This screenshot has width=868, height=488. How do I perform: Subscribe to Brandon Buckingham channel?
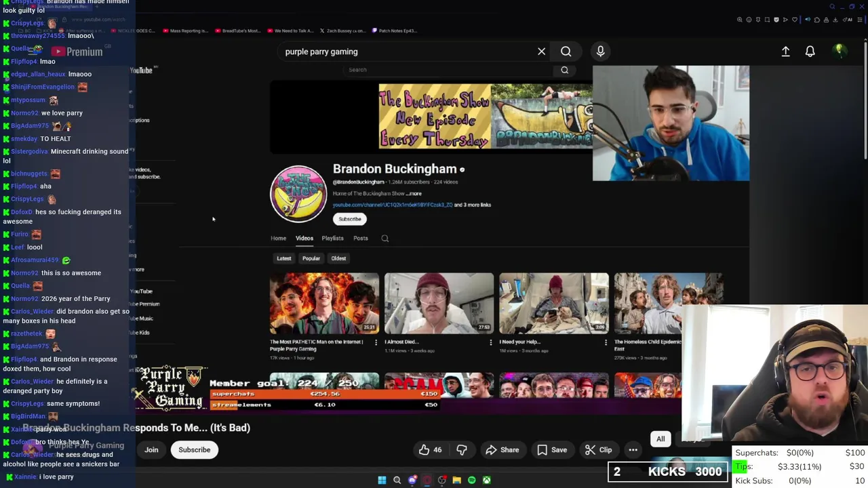[x=350, y=219]
